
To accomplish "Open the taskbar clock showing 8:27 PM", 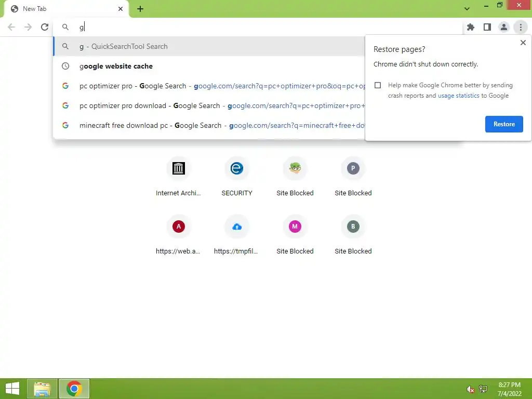I will pos(509,389).
